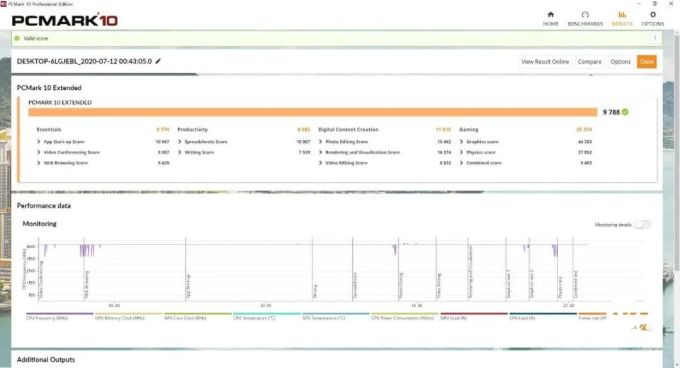Viewport: 680px width, 368px height.
Task: Click the Web Browsing marker in chart
Action: pos(86,284)
